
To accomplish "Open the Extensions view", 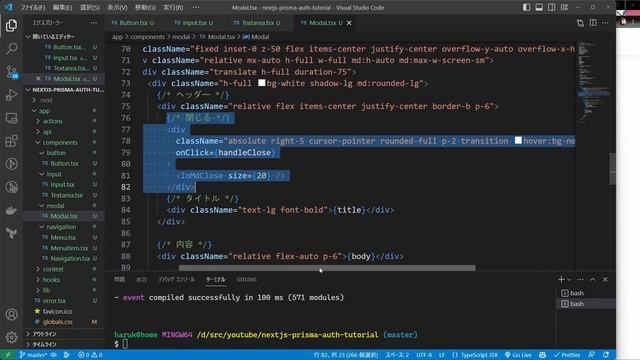I will coord(11,141).
